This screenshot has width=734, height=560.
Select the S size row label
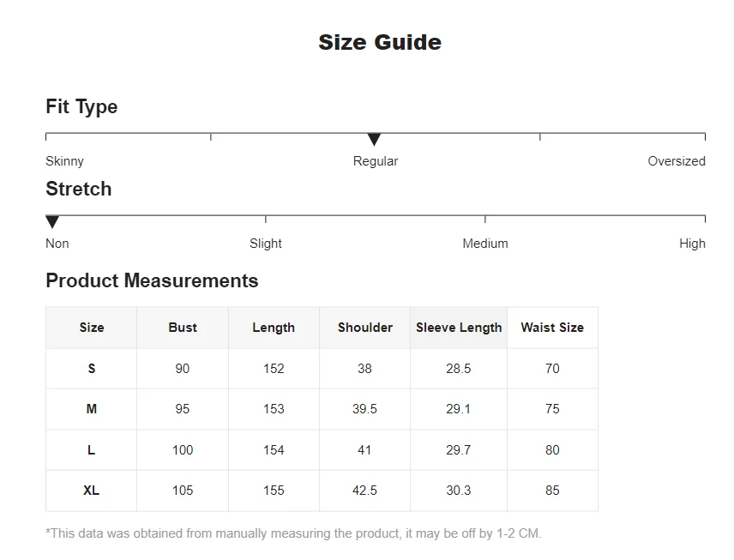[x=92, y=369]
